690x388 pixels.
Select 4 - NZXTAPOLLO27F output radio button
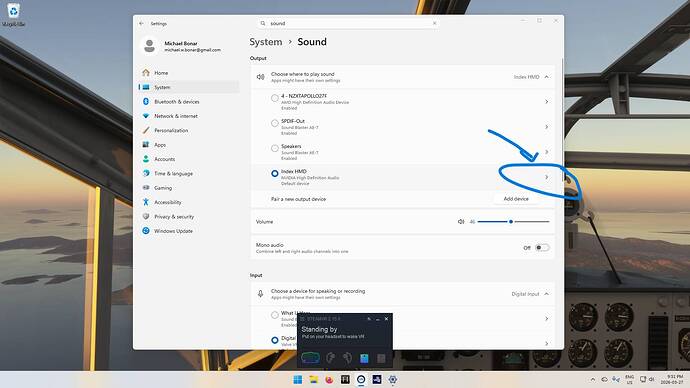tap(275, 98)
